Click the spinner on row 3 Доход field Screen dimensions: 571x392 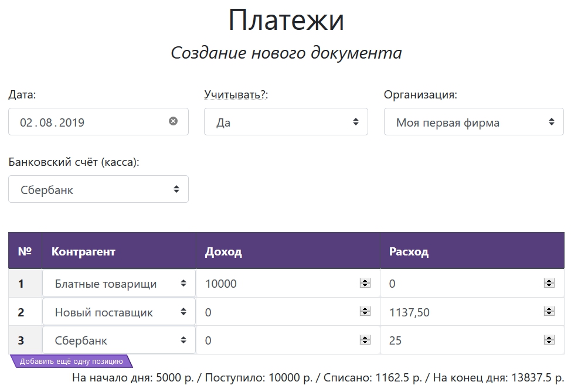point(365,340)
